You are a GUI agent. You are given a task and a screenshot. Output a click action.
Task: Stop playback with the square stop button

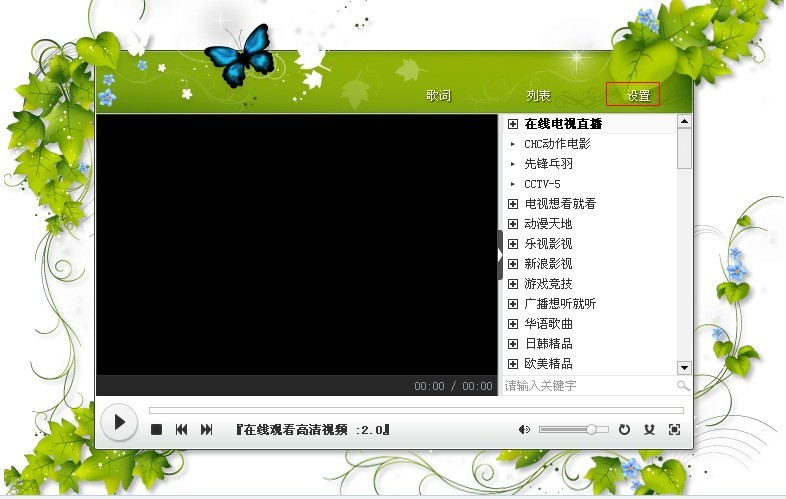tap(156, 430)
